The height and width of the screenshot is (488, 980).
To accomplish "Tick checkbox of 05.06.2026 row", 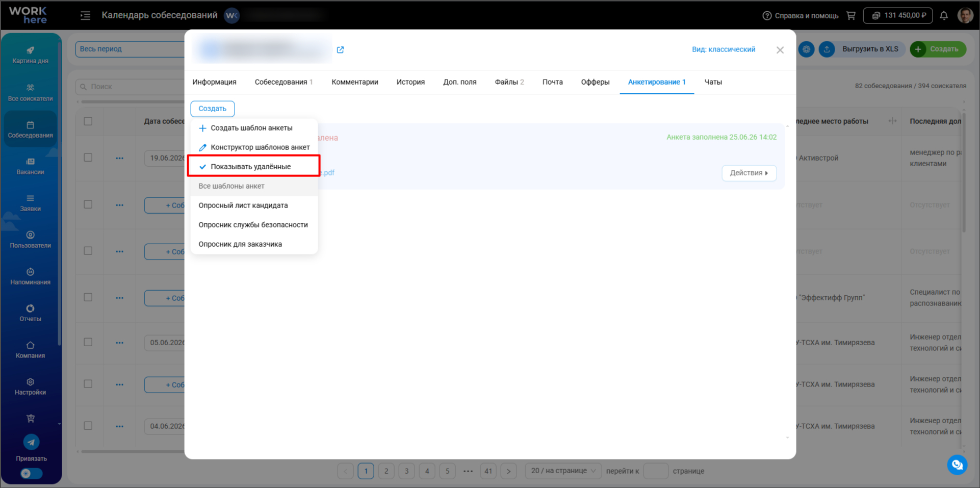I will click(x=88, y=342).
